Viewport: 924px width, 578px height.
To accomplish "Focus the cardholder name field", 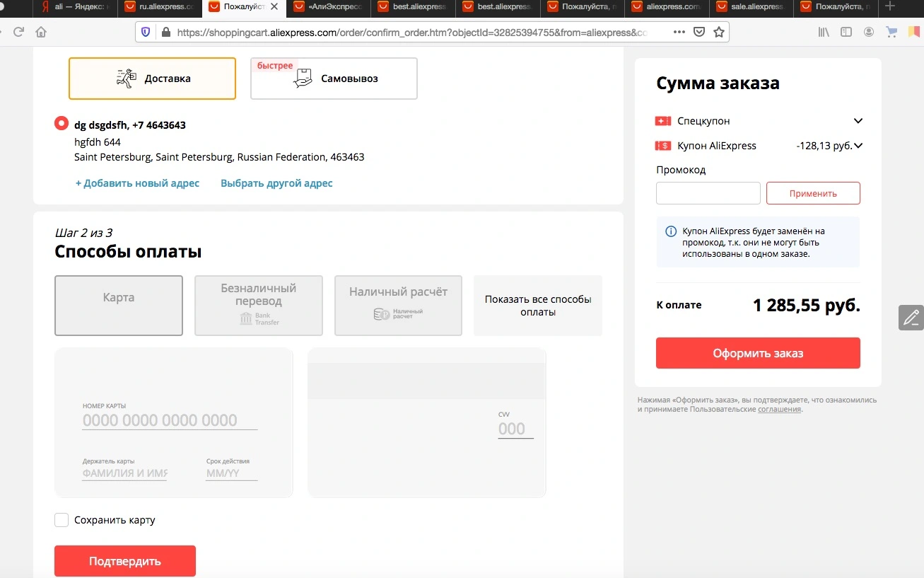I will coord(124,473).
